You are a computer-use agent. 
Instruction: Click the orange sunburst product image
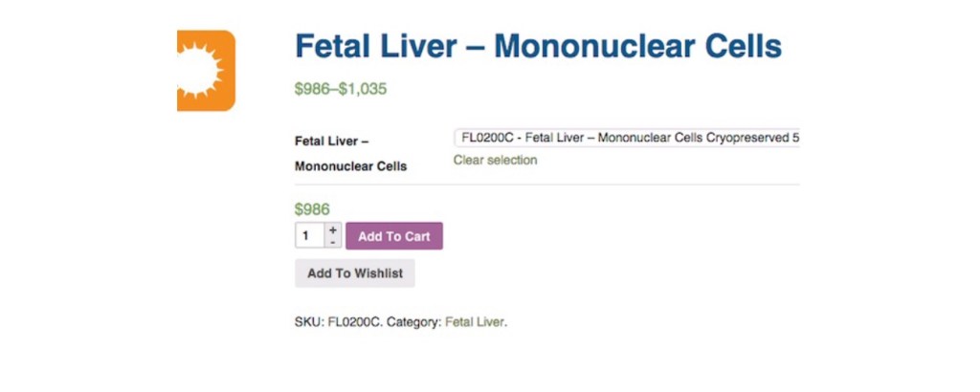point(206,71)
